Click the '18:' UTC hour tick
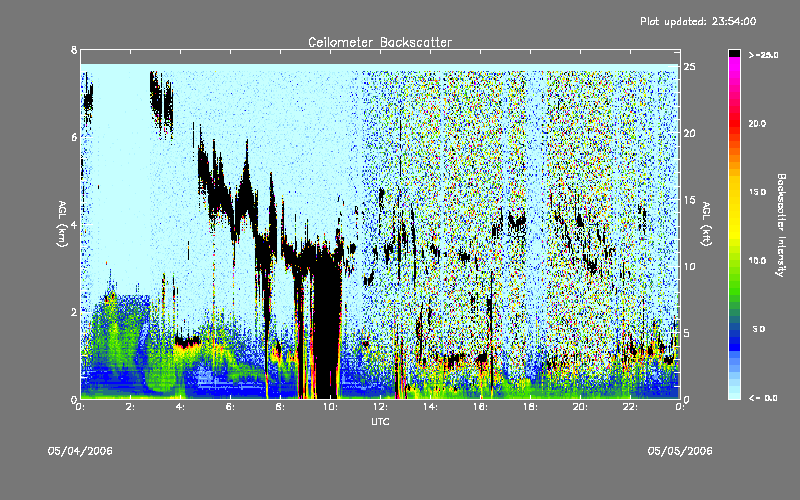This screenshot has height=500, width=800. coord(530,407)
